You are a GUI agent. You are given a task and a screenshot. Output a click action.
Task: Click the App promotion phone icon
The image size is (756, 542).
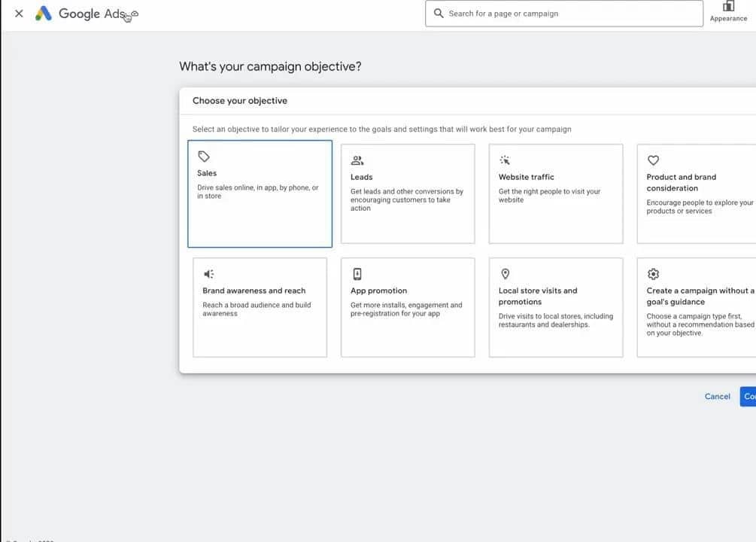click(357, 274)
